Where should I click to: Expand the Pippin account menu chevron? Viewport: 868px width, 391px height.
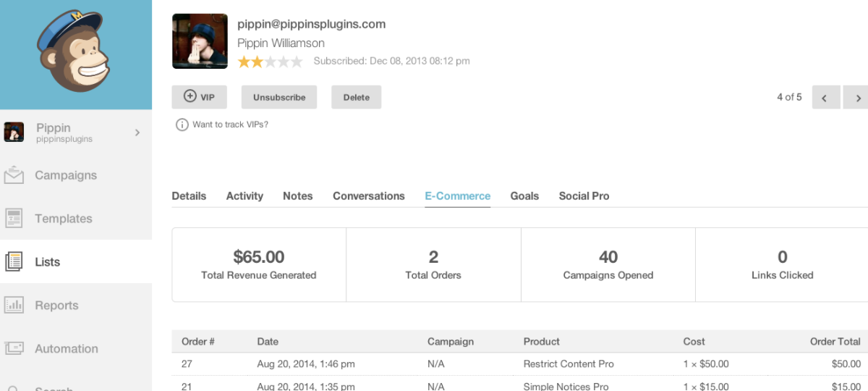click(x=137, y=133)
